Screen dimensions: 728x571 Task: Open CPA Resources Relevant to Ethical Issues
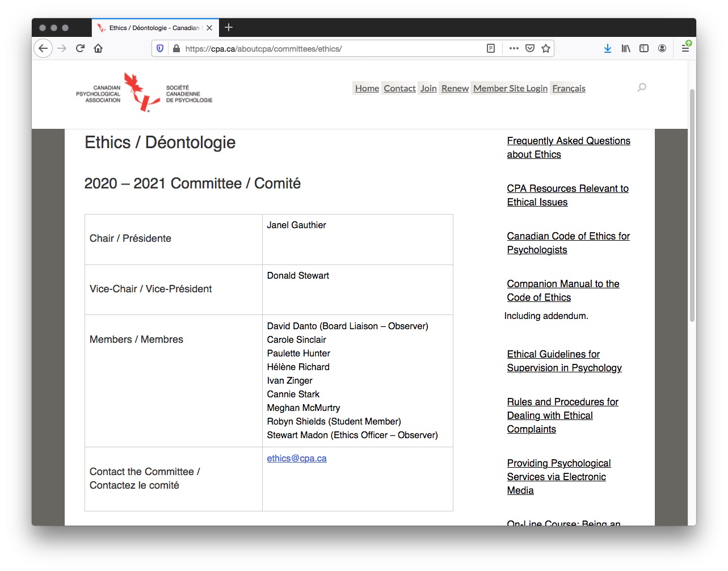[568, 195]
